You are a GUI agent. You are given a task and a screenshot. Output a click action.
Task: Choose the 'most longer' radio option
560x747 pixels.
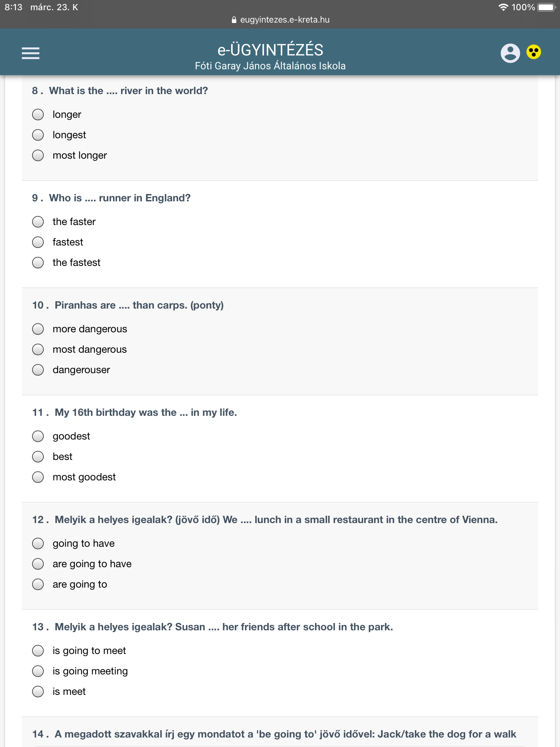pos(38,155)
